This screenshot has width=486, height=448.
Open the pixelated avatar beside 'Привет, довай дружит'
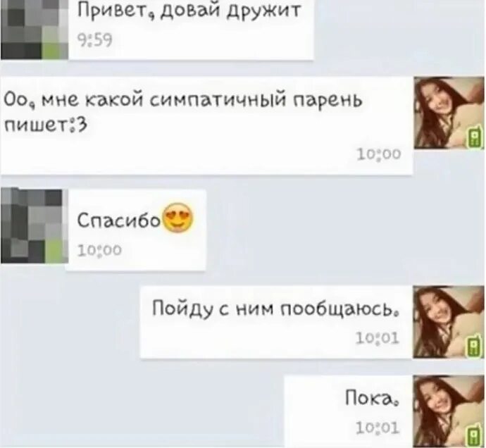click(x=34, y=30)
